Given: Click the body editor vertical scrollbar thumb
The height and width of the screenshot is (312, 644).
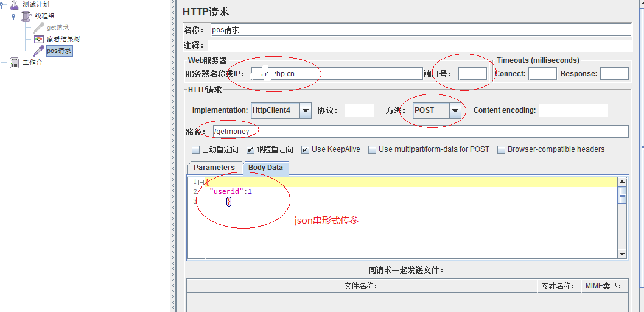Looking at the screenshot, I should coord(622,195).
